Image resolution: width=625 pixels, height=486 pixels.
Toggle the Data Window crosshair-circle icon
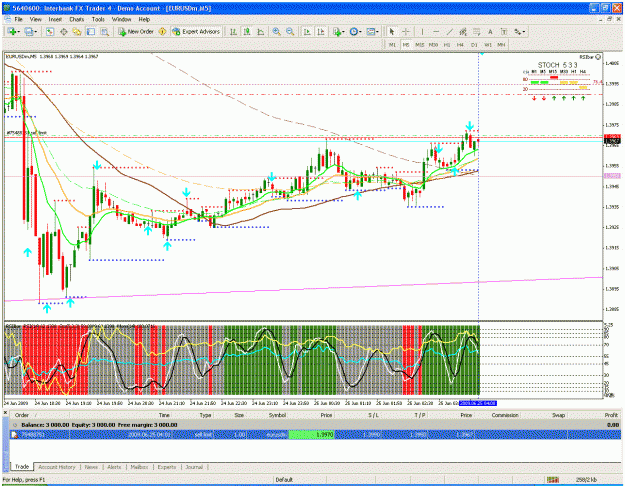63,31
